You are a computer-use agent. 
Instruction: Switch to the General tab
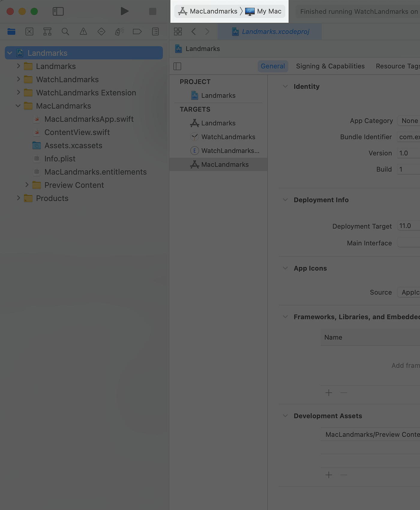click(x=273, y=66)
